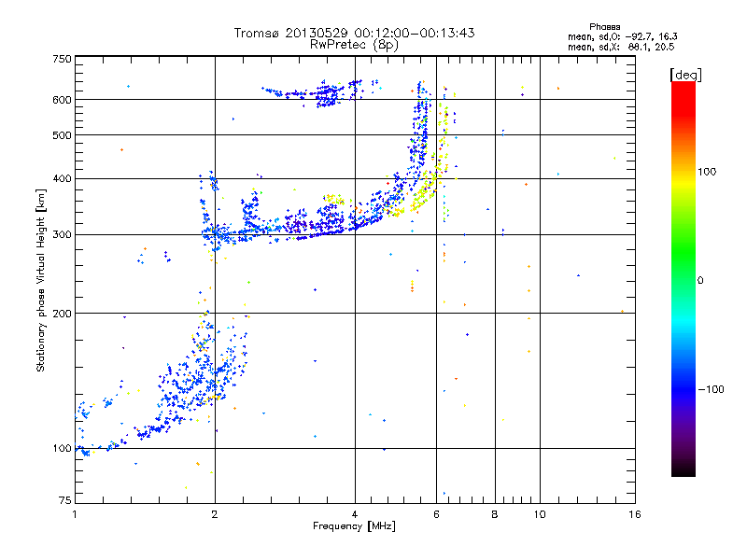Click the colorbar tick label "0"

(700, 281)
